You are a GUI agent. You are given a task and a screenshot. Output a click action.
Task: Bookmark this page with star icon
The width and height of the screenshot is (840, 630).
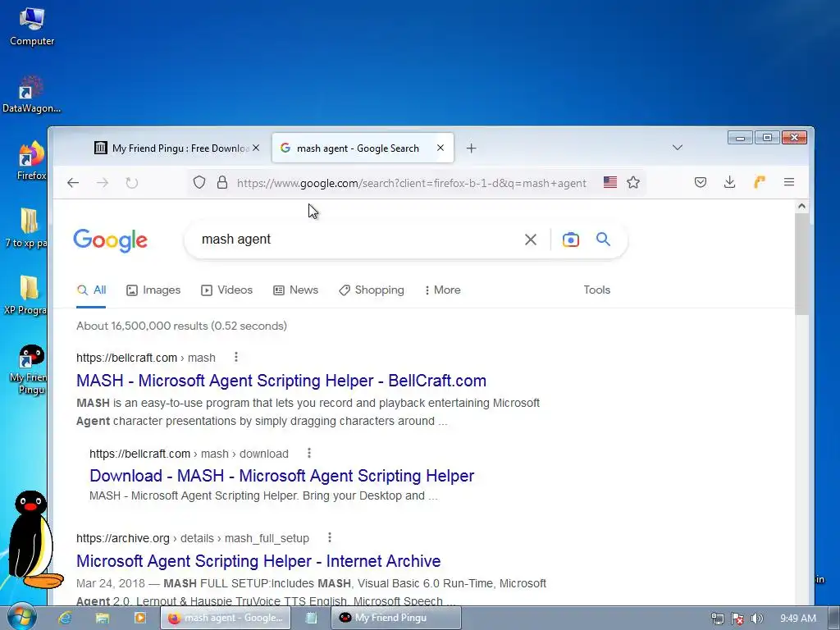[633, 182]
